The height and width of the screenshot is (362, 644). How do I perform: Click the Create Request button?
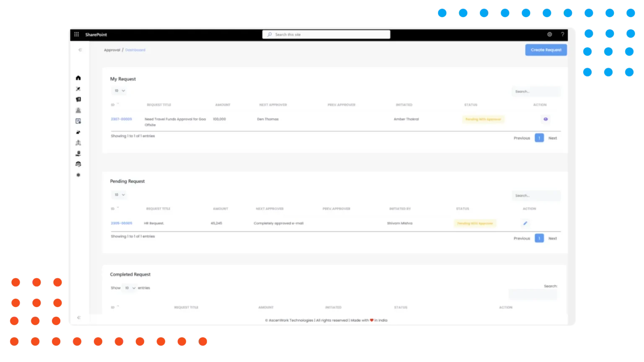(x=546, y=50)
